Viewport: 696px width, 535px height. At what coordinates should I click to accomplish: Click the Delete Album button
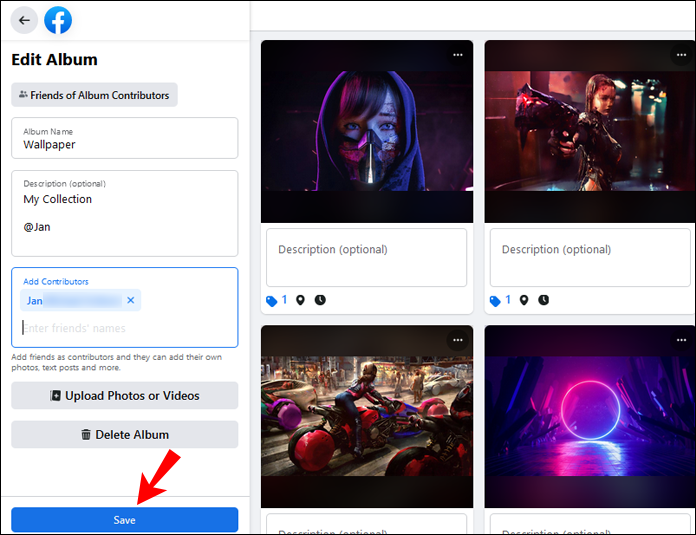125,434
